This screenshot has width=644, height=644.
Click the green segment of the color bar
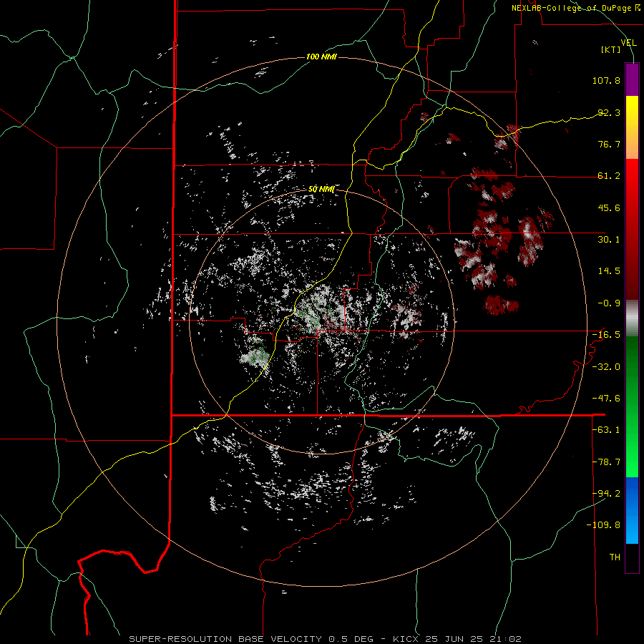[x=632, y=406]
